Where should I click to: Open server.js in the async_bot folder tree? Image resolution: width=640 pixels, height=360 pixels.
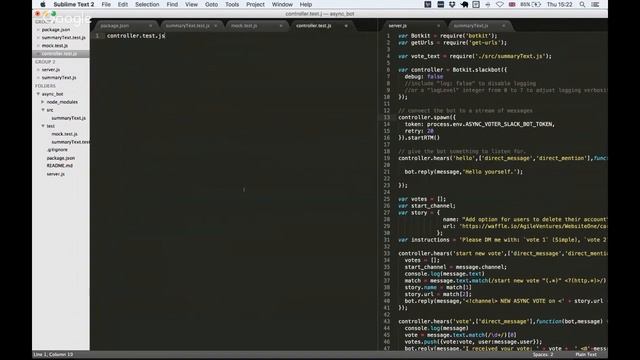point(56,174)
